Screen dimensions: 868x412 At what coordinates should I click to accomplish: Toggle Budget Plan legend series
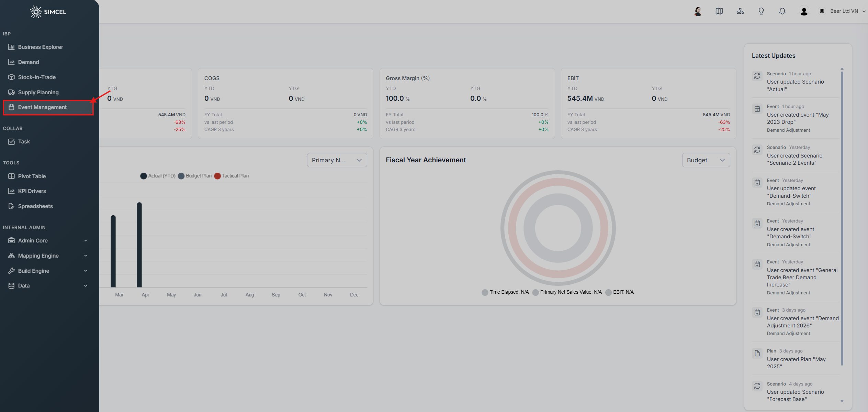195,176
